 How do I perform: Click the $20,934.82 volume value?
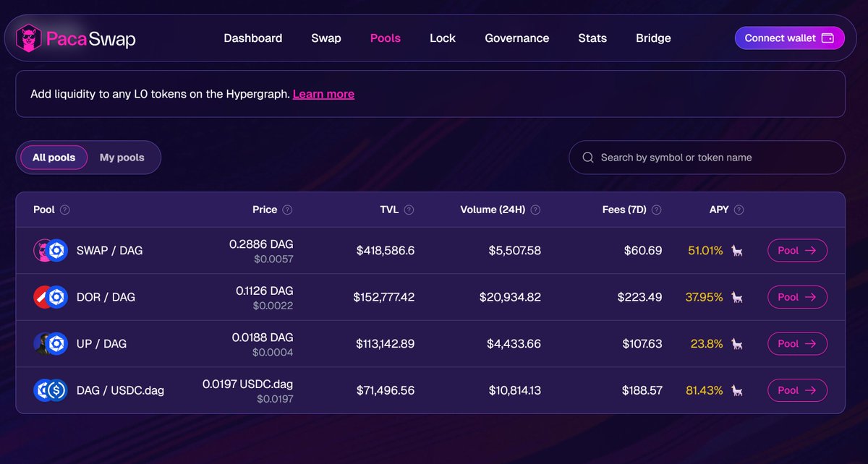click(510, 297)
